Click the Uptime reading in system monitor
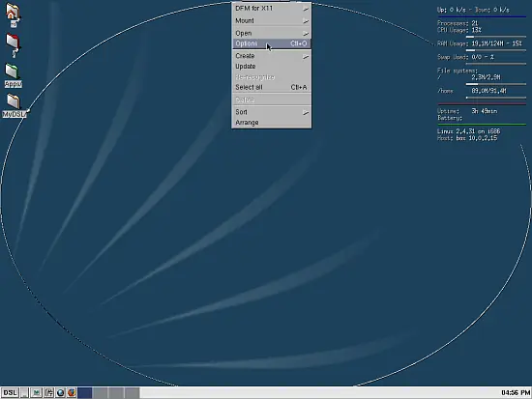The height and width of the screenshot is (399, 532). point(467,111)
